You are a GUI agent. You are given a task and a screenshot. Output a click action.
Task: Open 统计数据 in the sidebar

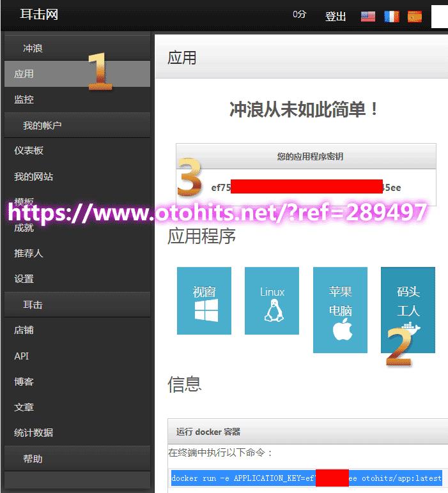coord(77,432)
